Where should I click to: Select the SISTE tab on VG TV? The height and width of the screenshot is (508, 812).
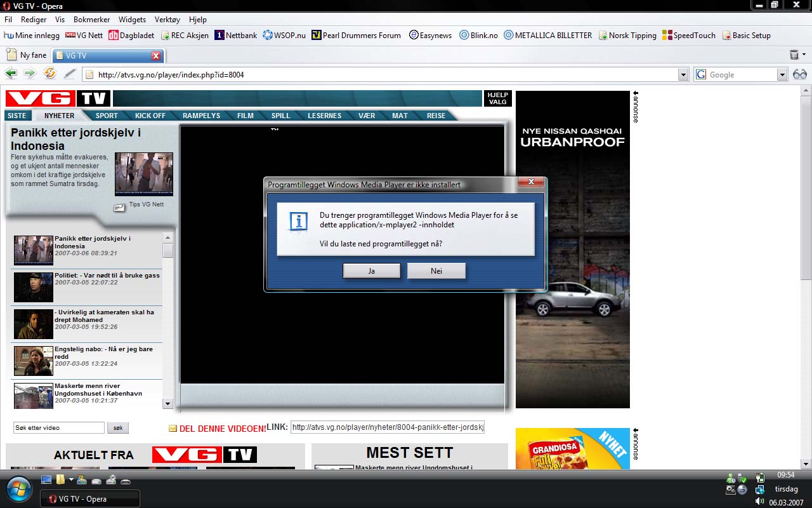(x=17, y=116)
